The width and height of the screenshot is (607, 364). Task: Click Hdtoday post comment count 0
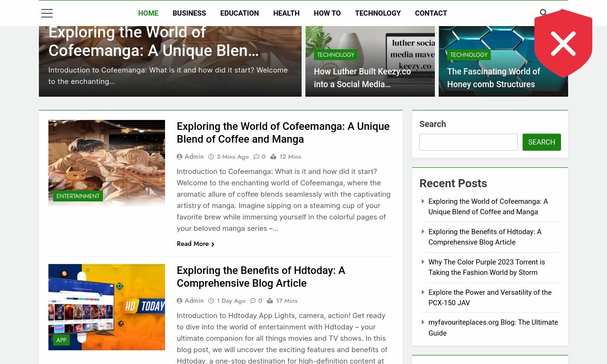260,301
